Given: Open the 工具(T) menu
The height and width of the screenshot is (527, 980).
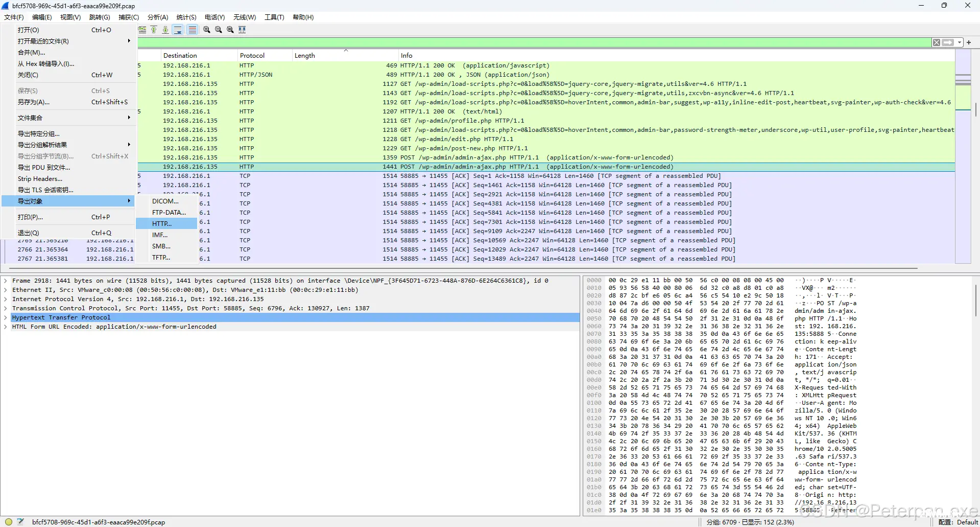Looking at the screenshot, I should pos(274,17).
